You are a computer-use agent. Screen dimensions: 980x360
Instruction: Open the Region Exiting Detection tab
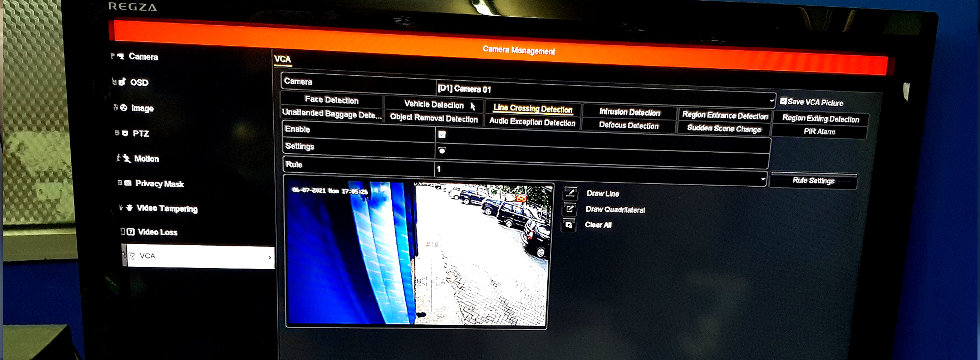(821, 119)
